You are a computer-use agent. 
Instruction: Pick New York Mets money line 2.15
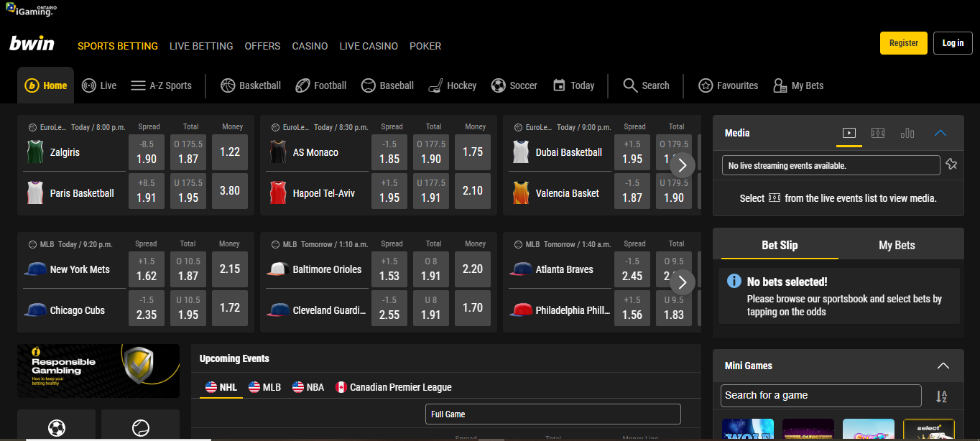[230, 269]
